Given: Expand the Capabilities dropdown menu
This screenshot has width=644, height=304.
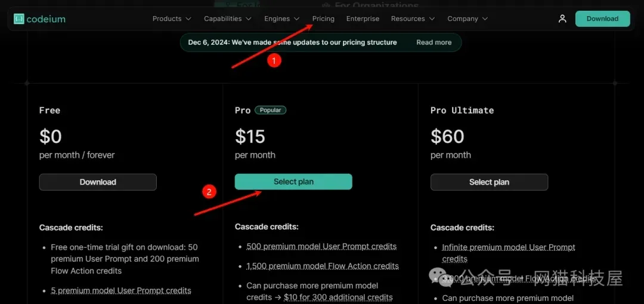Looking at the screenshot, I should 228,19.
